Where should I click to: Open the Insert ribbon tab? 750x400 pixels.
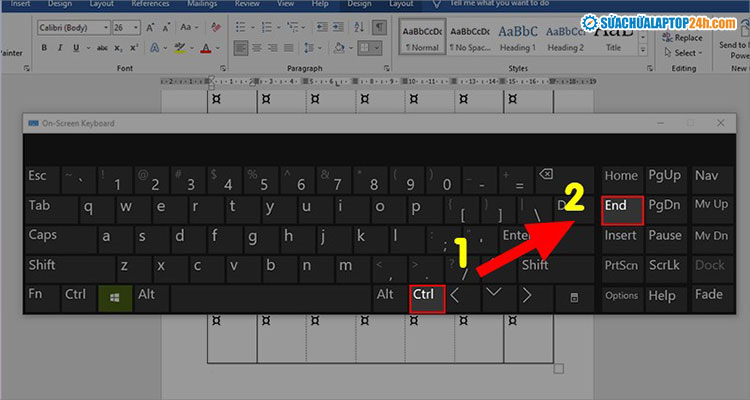click(x=20, y=4)
